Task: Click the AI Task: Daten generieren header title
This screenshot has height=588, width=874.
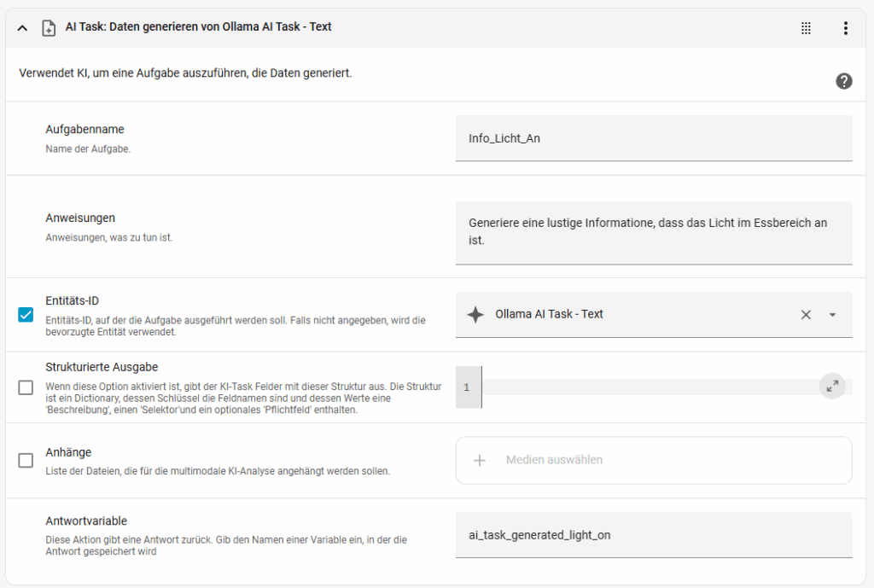Action: click(198, 27)
